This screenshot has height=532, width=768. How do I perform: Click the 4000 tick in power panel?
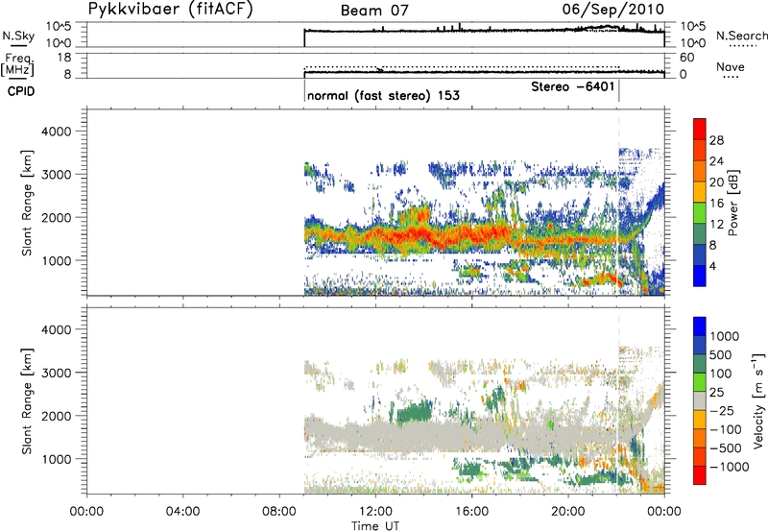coord(56,132)
